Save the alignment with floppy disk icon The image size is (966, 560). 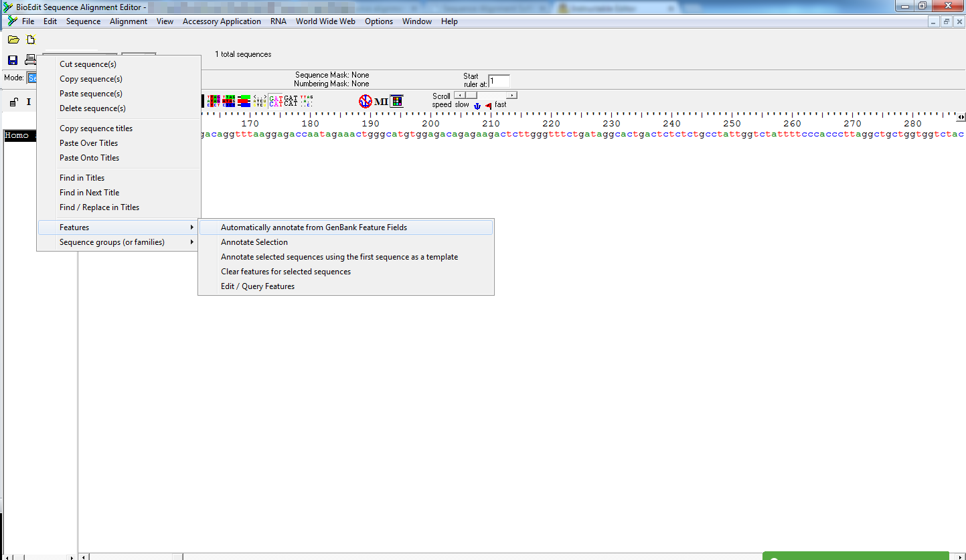(x=13, y=60)
